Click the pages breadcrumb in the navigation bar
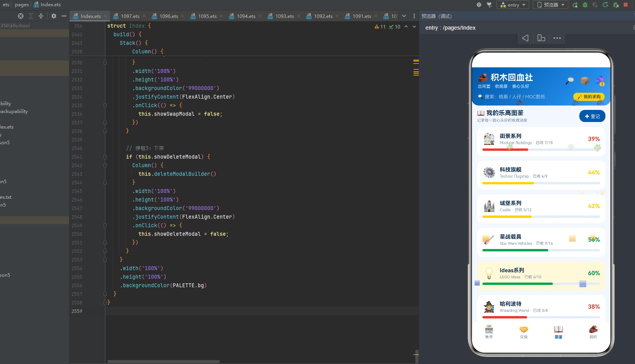The height and width of the screenshot is (364, 635). tap(22, 5)
